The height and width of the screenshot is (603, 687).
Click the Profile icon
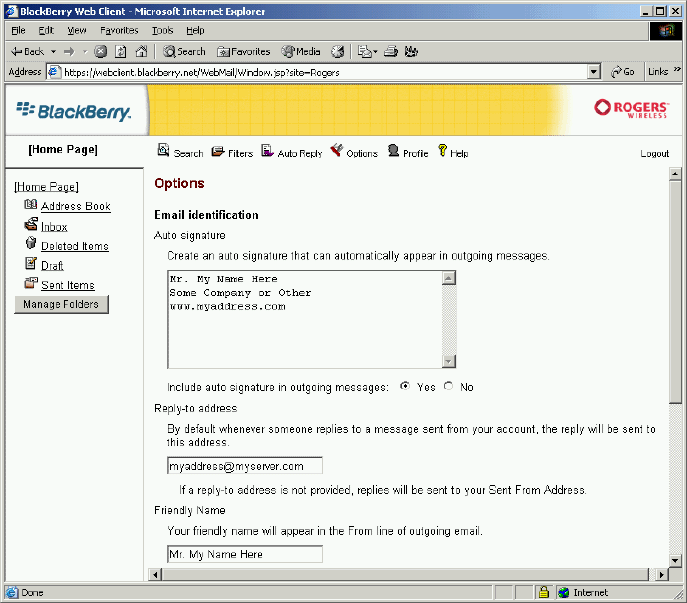coord(394,152)
